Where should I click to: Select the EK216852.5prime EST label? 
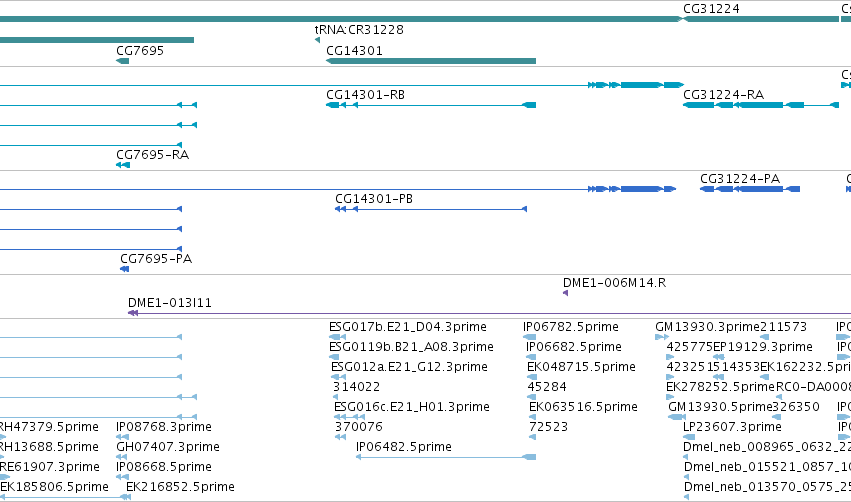pos(180,487)
